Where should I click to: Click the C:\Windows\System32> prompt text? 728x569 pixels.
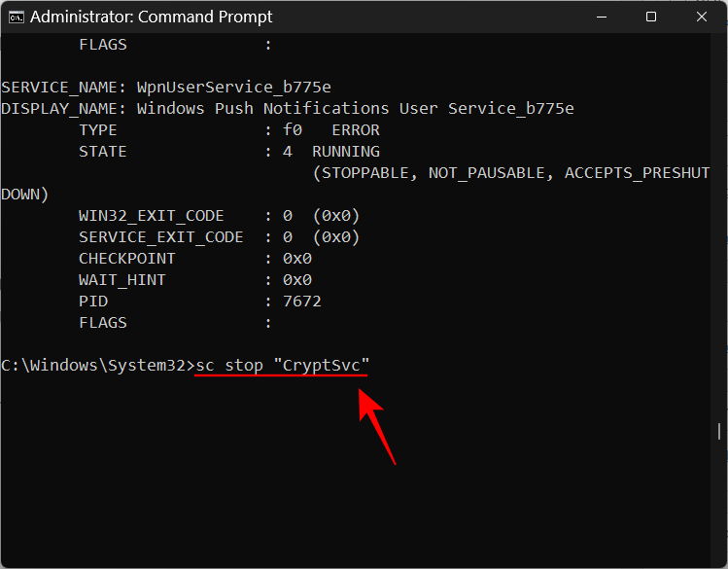pyautogui.click(x=97, y=366)
